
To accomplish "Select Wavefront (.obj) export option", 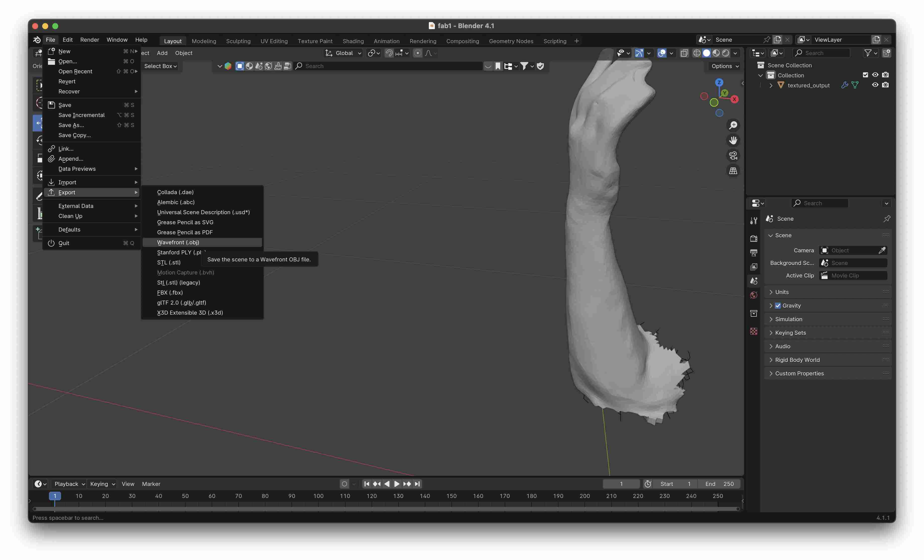I will [202, 242].
